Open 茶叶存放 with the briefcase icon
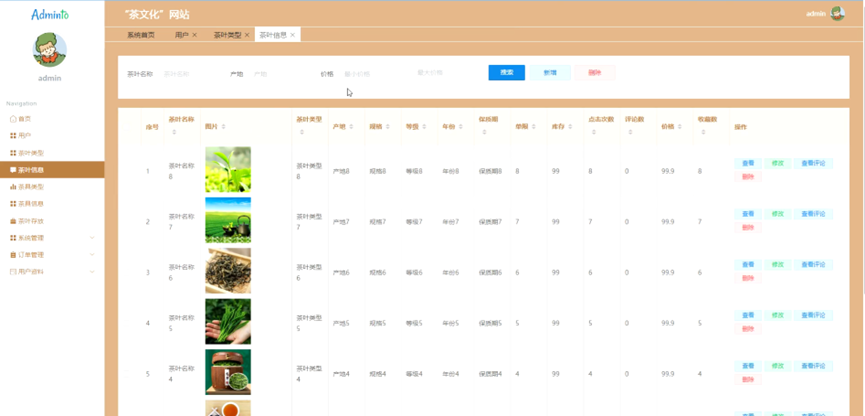This screenshot has height=416, width=865. point(13,221)
